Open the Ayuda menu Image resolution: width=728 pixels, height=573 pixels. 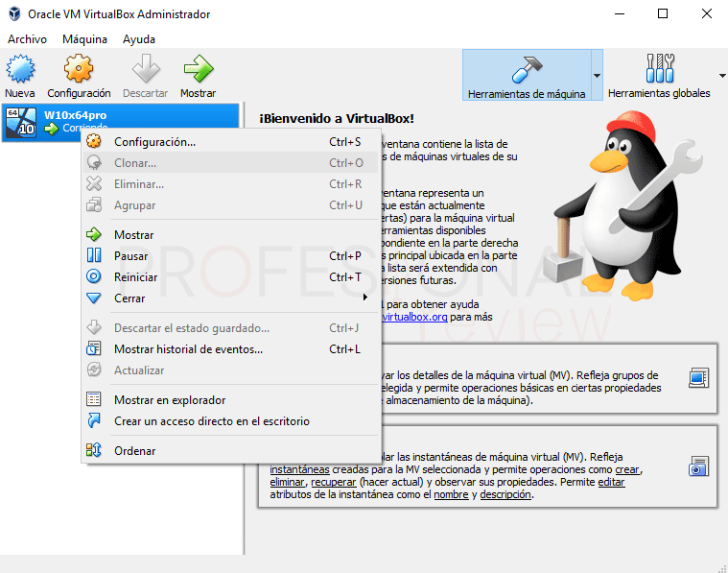(x=139, y=39)
